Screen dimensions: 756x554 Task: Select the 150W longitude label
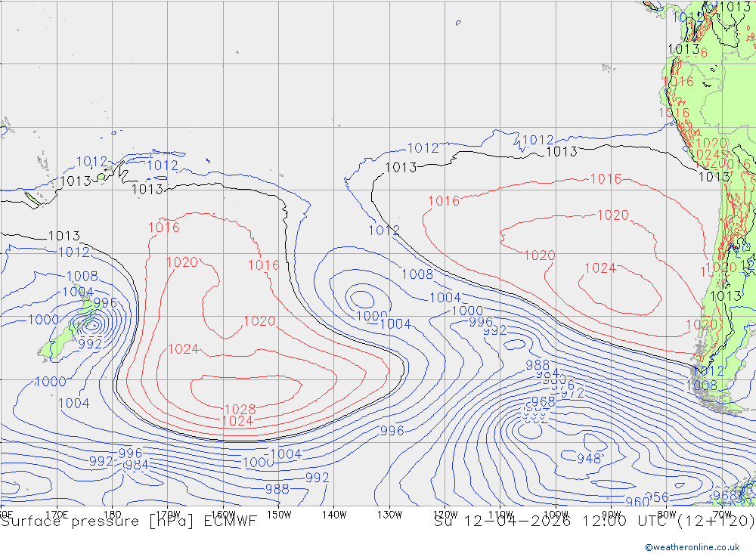click(x=279, y=515)
